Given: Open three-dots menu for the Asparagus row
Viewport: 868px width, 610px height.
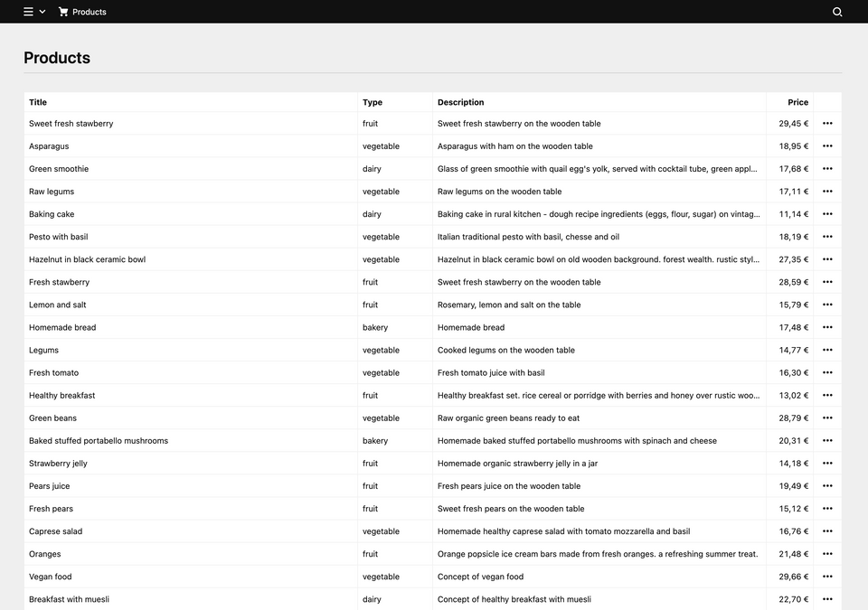Looking at the screenshot, I should coord(827,146).
